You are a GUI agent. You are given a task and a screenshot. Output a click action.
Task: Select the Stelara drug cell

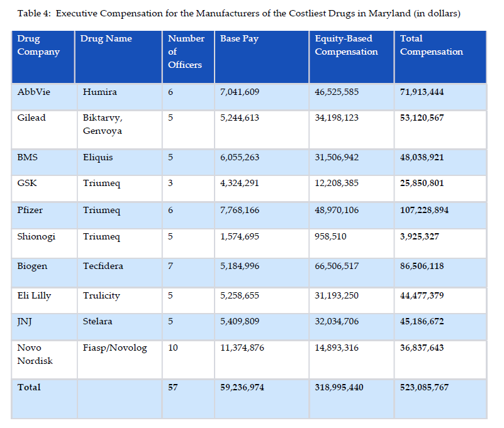[x=98, y=321]
